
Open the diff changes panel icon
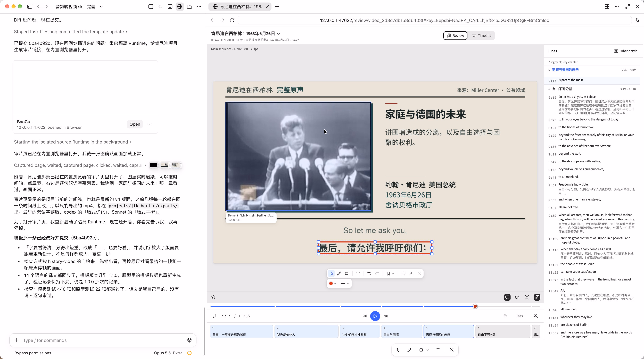(x=170, y=7)
